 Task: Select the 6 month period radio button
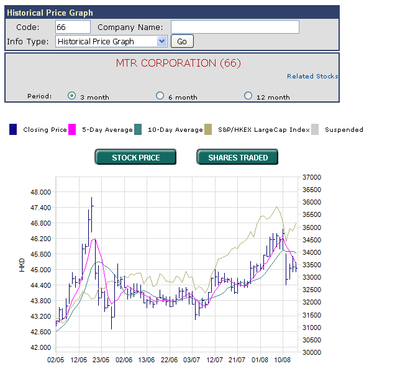[x=160, y=96]
